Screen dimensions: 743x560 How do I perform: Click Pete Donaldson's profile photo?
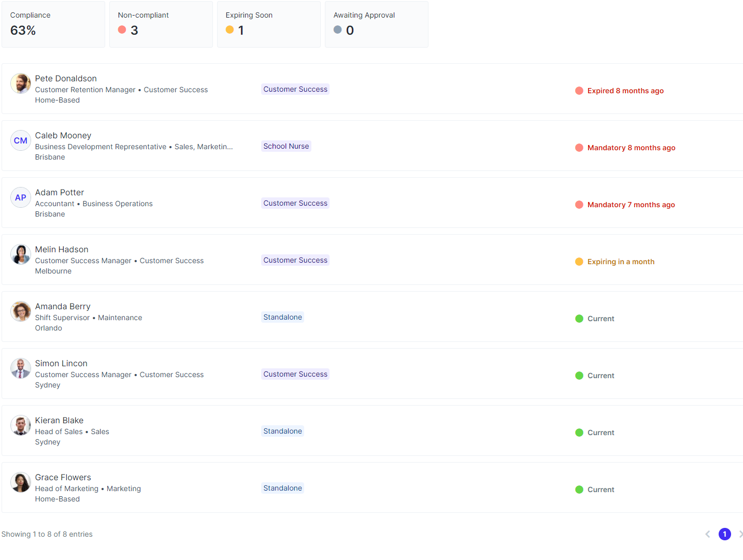click(21, 83)
